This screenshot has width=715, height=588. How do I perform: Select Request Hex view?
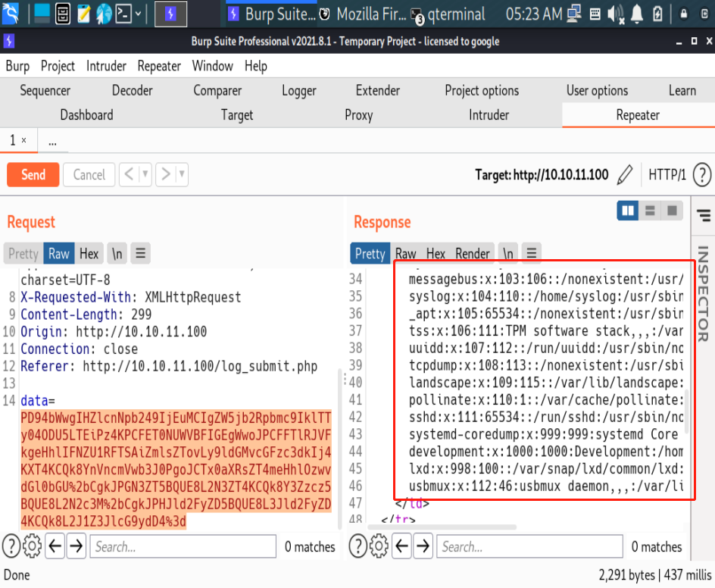coord(89,254)
